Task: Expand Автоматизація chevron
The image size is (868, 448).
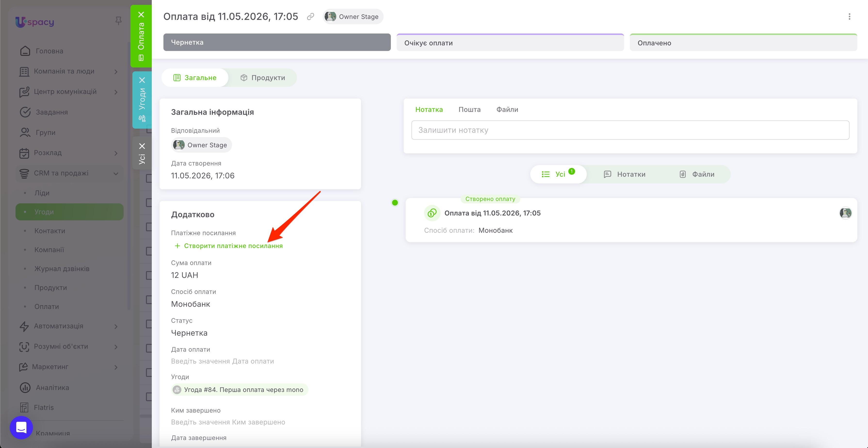Action: [x=116, y=327]
